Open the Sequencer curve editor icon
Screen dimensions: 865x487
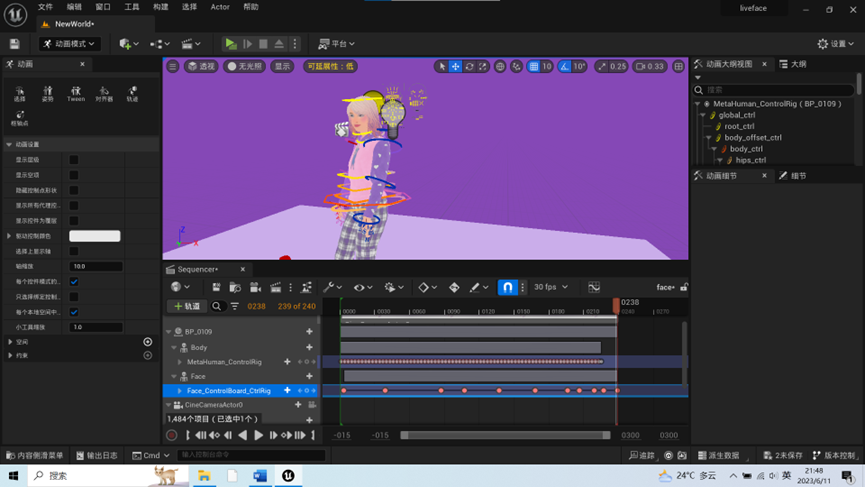(x=594, y=287)
